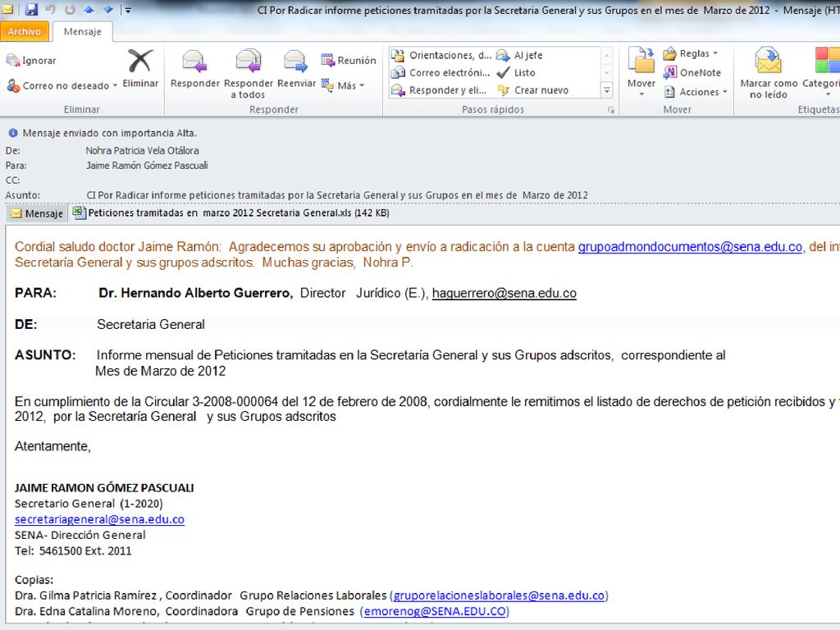Click the Undo arrow in quick access toolbar
The width and height of the screenshot is (840, 630).
50,9
